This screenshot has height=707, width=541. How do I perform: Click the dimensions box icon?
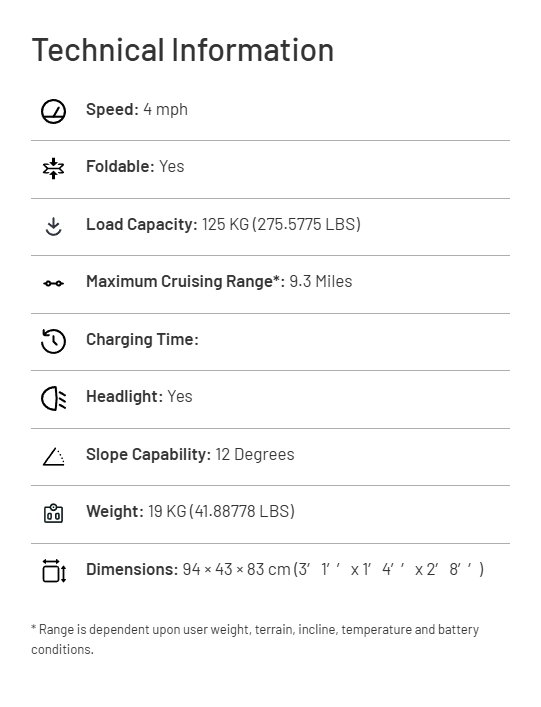tap(54, 571)
